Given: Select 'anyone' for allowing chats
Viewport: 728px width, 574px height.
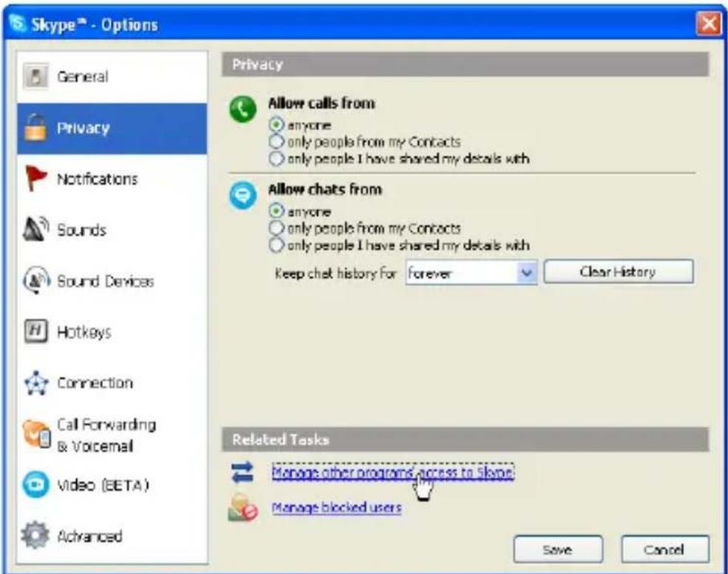Looking at the screenshot, I should pos(276,212).
